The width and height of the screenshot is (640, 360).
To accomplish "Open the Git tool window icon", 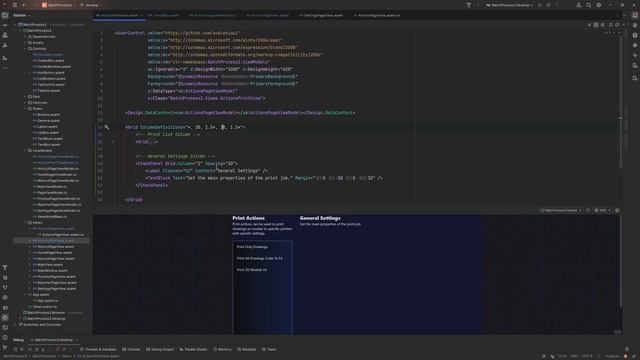I will tap(5, 347).
